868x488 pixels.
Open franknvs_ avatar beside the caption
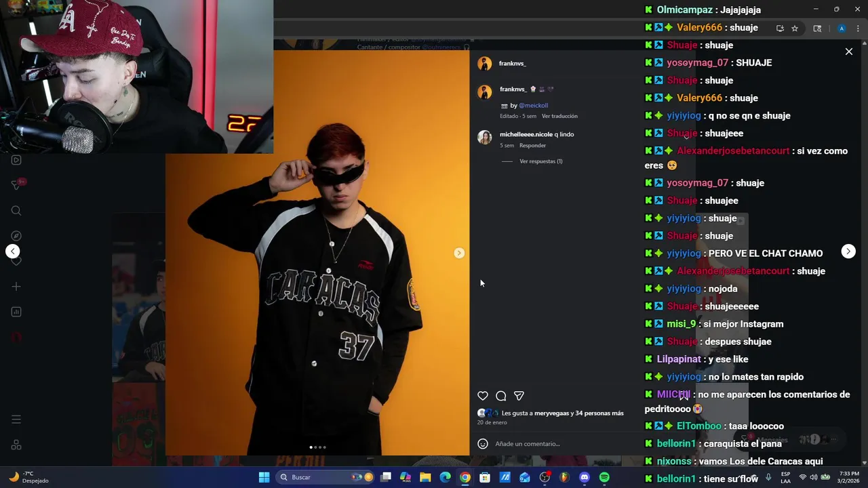(484, 92)
